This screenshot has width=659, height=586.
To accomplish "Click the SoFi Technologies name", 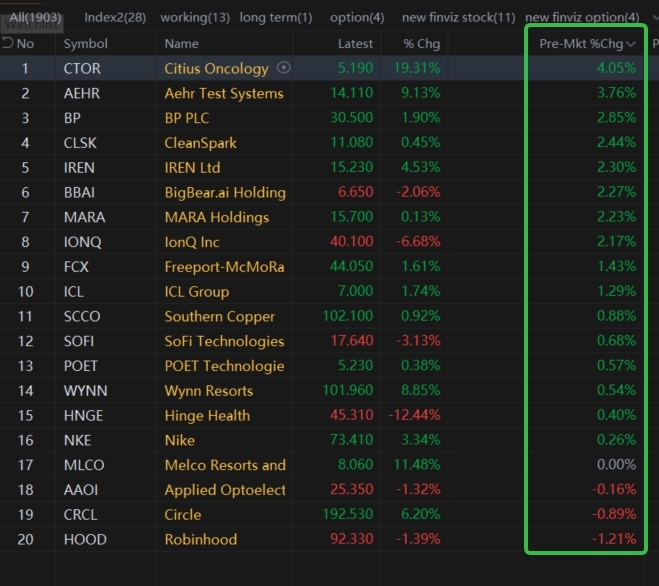I will pos(224,342).
